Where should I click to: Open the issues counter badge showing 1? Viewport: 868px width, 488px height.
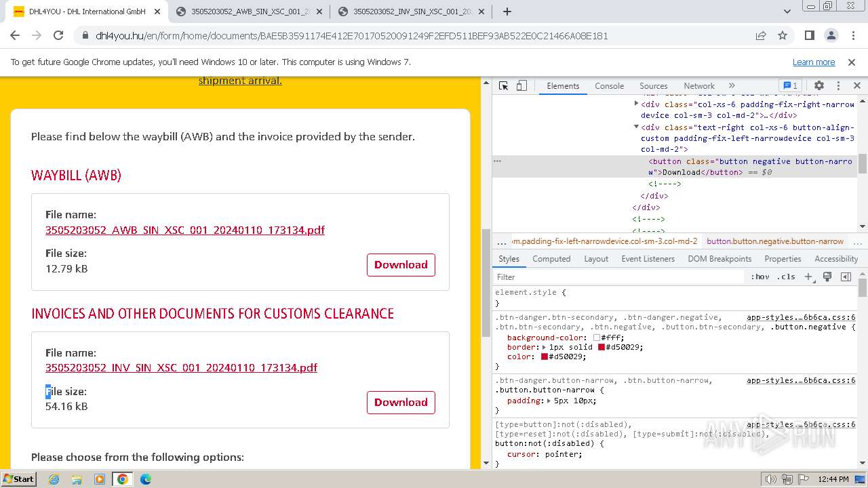(791, 85)
